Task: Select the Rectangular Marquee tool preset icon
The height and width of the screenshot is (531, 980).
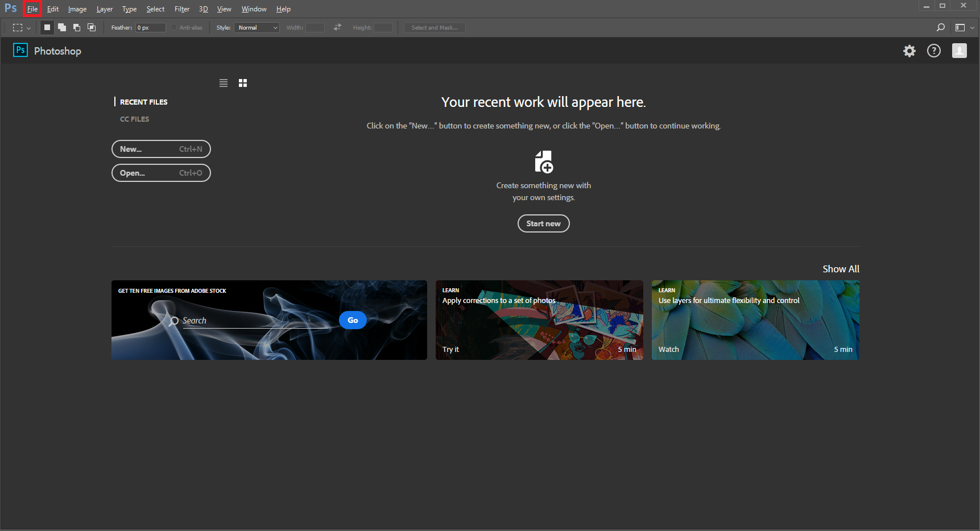Action: click(18, 27)
